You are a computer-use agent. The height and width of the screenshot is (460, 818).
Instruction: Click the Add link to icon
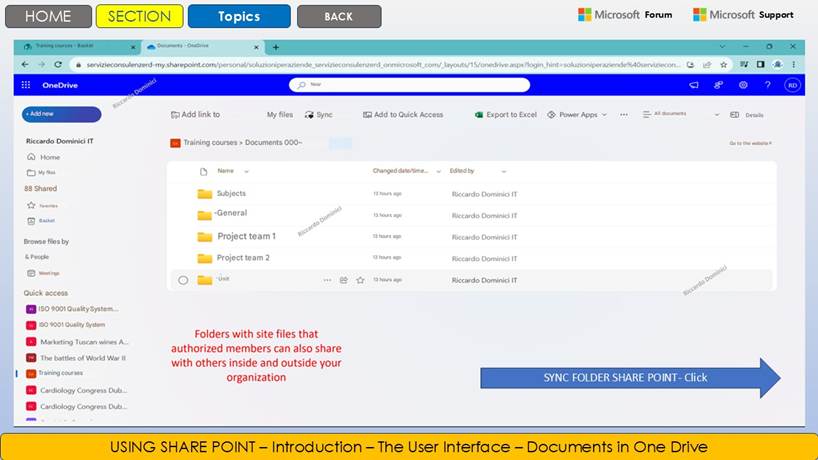click(175, 115)
